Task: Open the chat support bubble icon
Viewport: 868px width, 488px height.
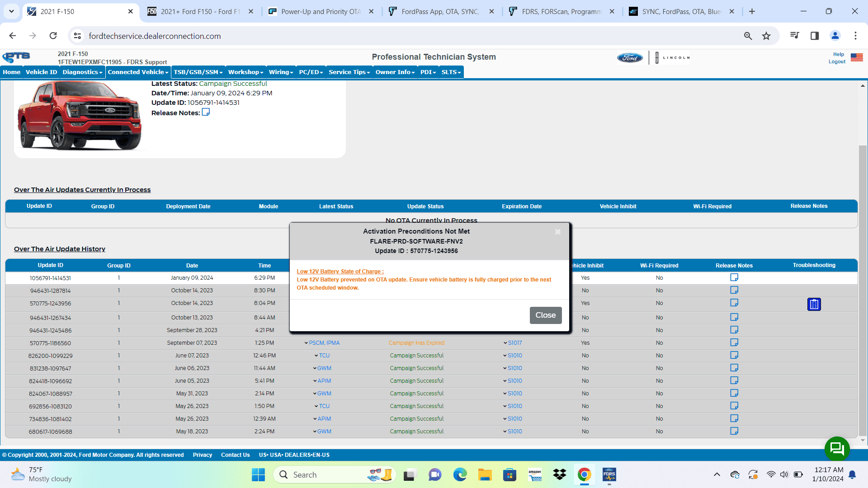Action: pos(837,449)
